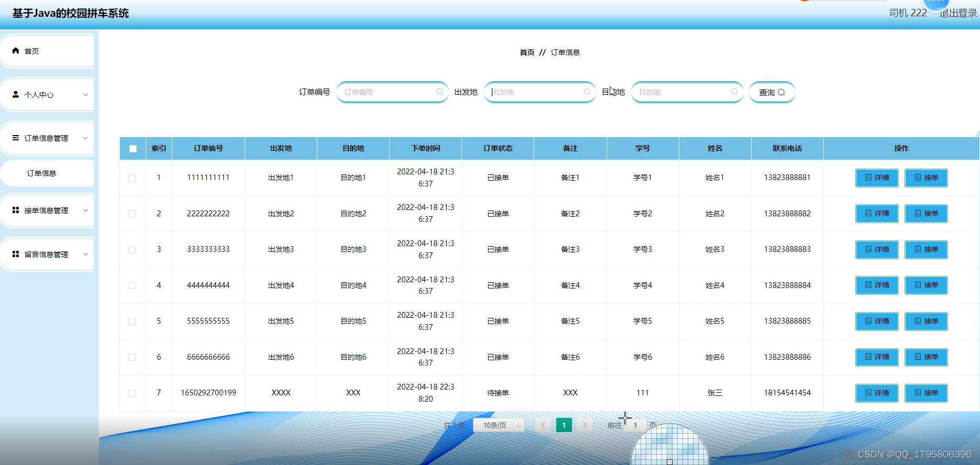The image size is (980, 465).
Task: Click the person icon beside 个人中心
Action: click(x=16, y=95)
